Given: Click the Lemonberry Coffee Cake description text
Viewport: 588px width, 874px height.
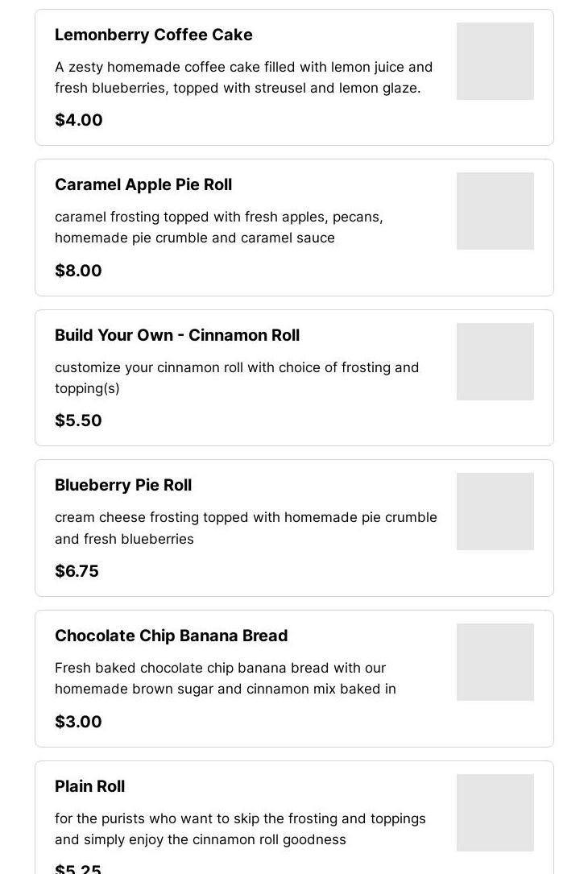Looking at the screenshot, I should 243,77.
